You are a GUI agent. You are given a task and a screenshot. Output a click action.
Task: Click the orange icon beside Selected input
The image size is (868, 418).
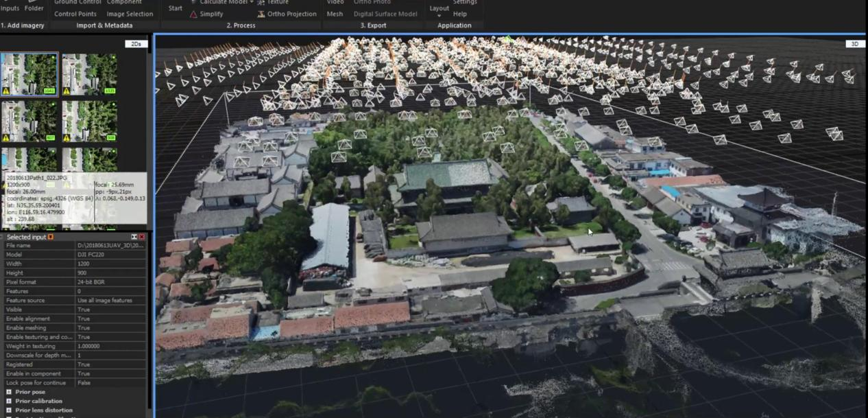click(x=51, y=237)
